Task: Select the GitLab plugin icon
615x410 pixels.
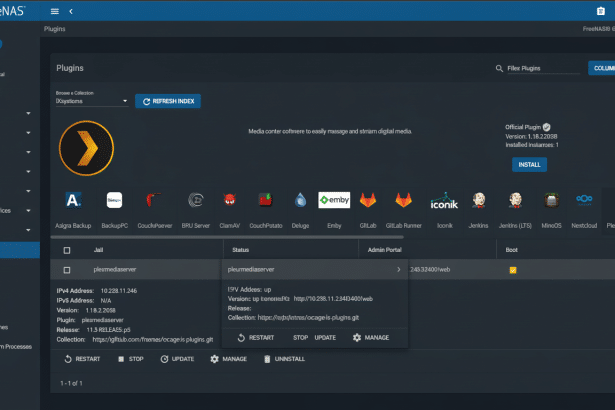Action: click(x=368, y=200)
